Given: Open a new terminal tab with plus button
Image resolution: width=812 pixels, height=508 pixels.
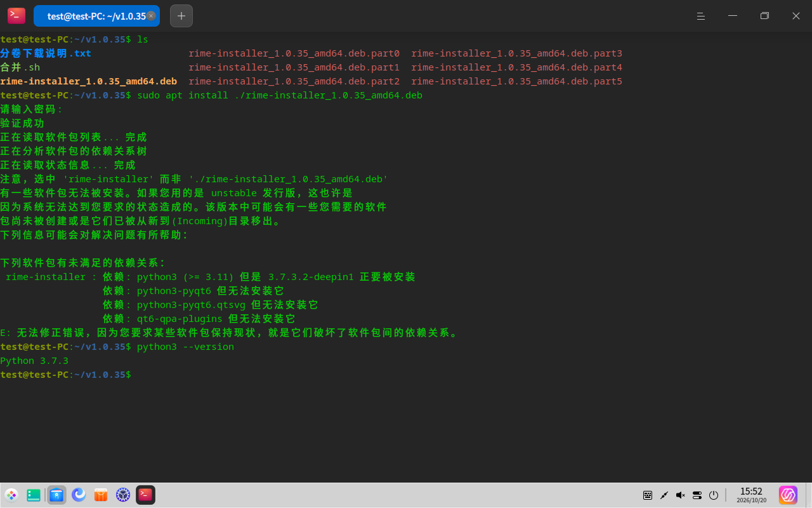Looking at the screenshot, I should point(181,16).
